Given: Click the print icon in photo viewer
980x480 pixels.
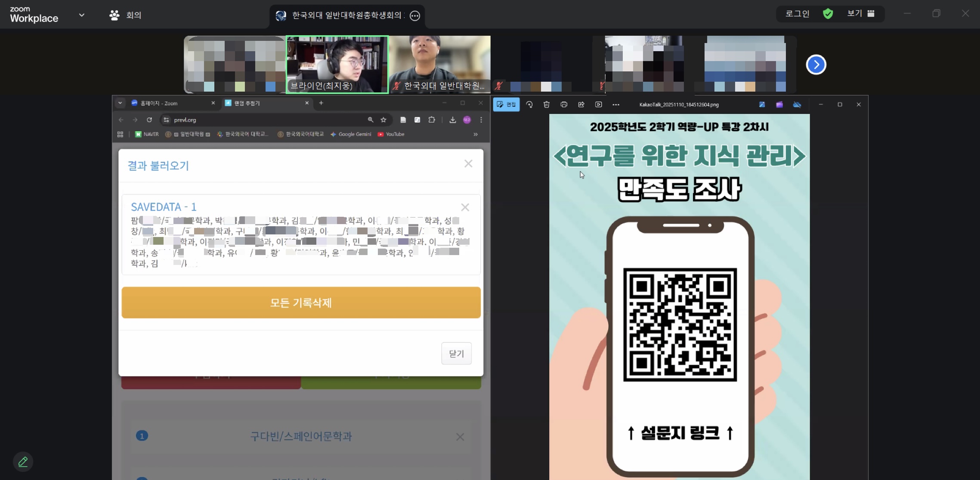Looking at the screenshot, I should tap(564, 105).
